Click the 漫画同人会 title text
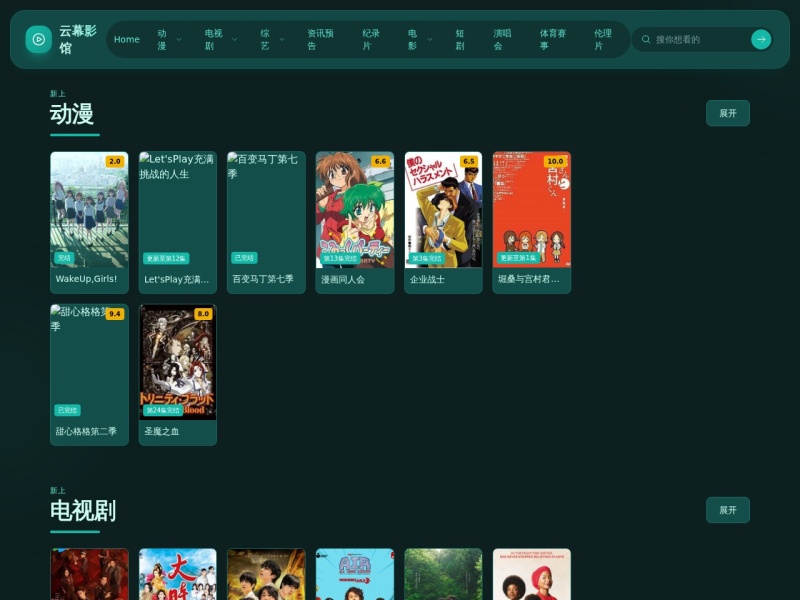Screen dimensions: 800x600 click(343, 280)
